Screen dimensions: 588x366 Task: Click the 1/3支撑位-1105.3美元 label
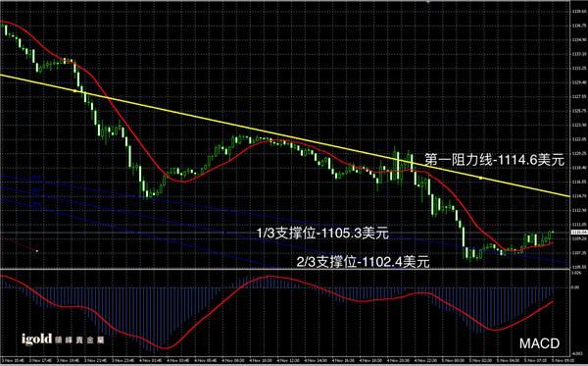(322, 234)
